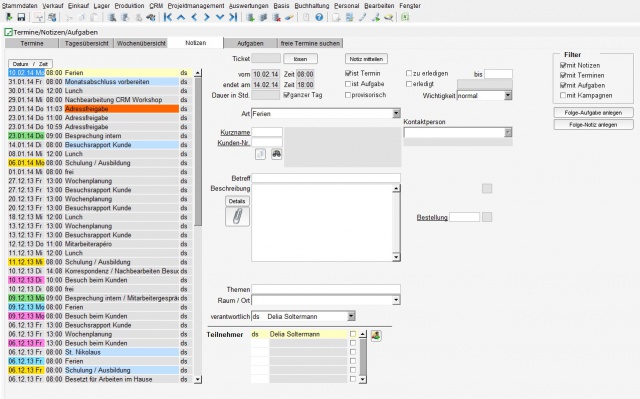640x399 pixels.
Task: Click the floppy disk save icon
Action: pyautogui.click(x=21, y=17)
